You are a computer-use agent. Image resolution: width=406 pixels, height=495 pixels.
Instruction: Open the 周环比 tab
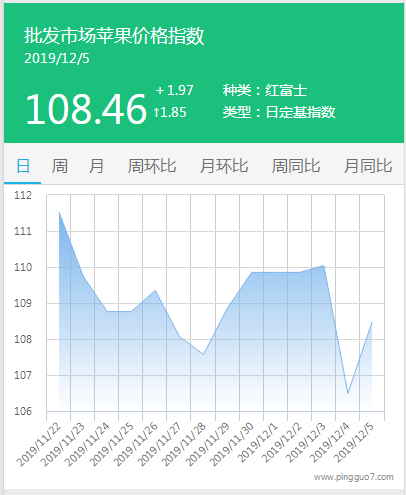click(x=152, y=166)
